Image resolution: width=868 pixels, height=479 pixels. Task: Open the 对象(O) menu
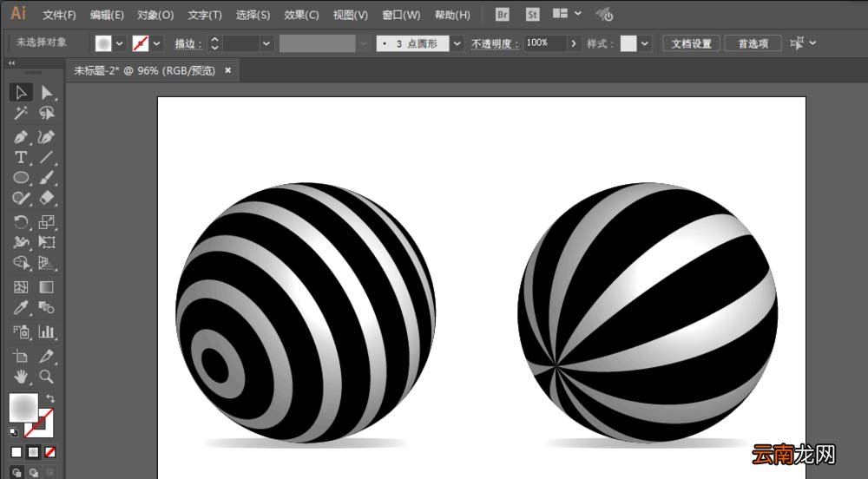155,15
